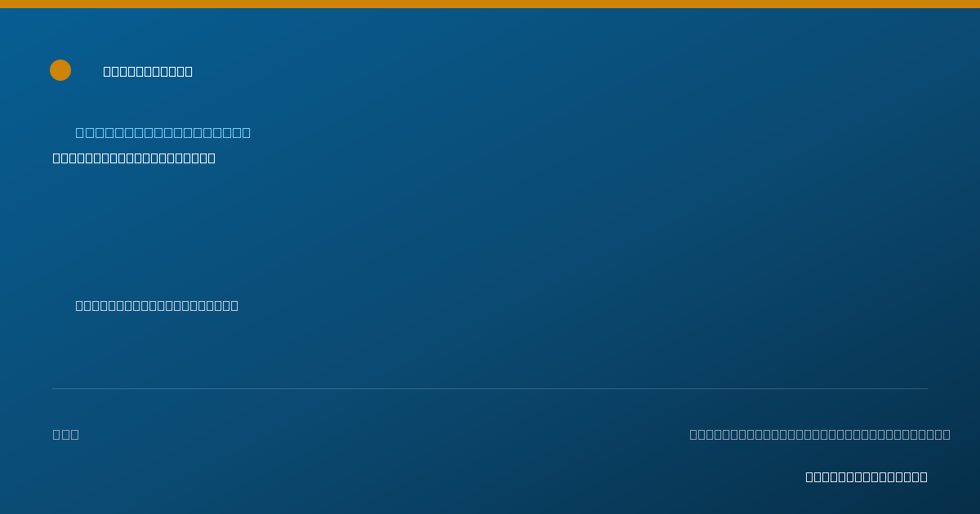The width and height of the screenshot is (980, 514).
Task: Open the light-blue highlighted heading line
Action: pos(163,132)
